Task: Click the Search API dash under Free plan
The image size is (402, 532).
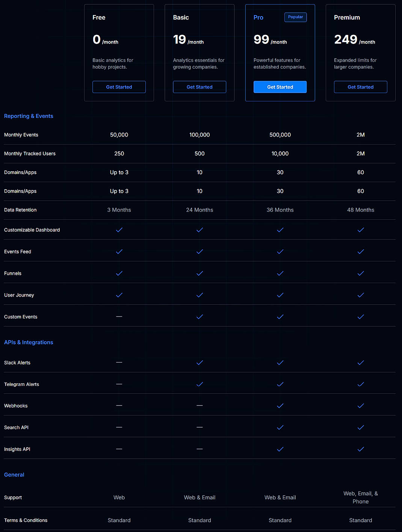Action: click(119, 427)
